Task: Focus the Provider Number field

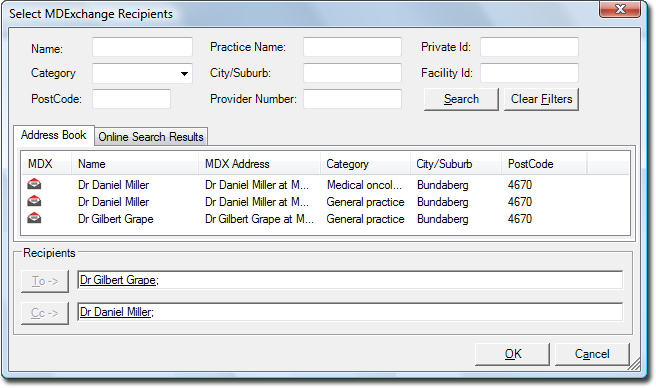Action: point(352,99)
